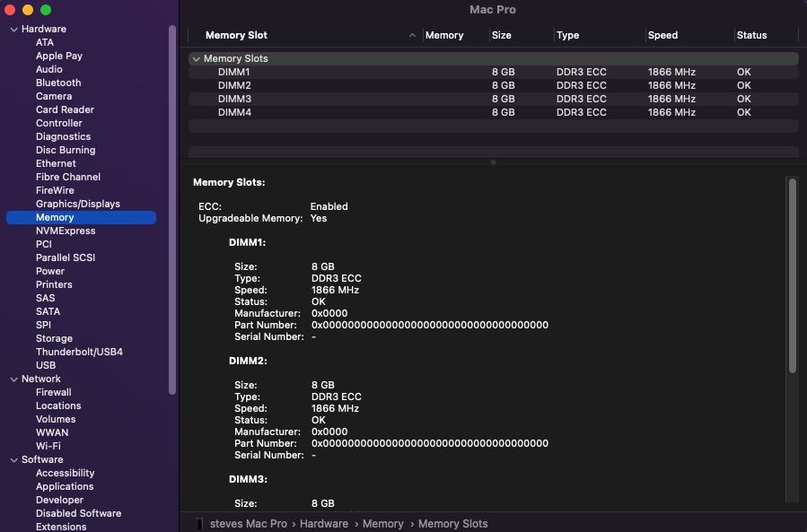Sort by the Speed column header
Screen dimensions: 807x532
(662, 35)
